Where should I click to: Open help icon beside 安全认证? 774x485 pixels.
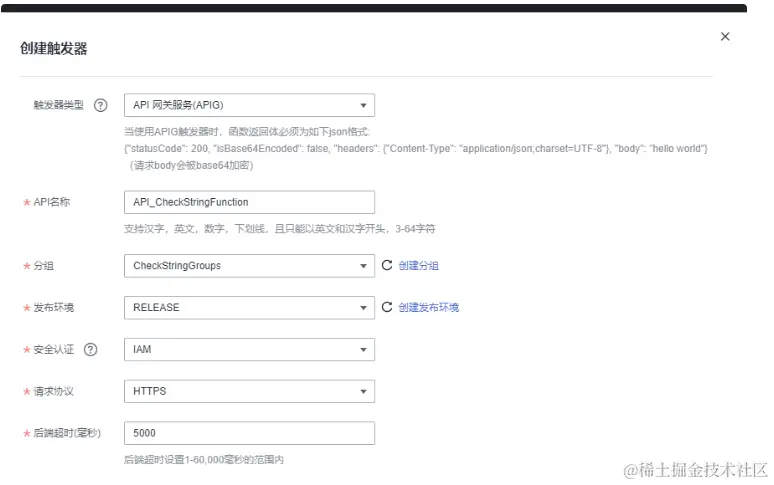(x=91, y=349)
